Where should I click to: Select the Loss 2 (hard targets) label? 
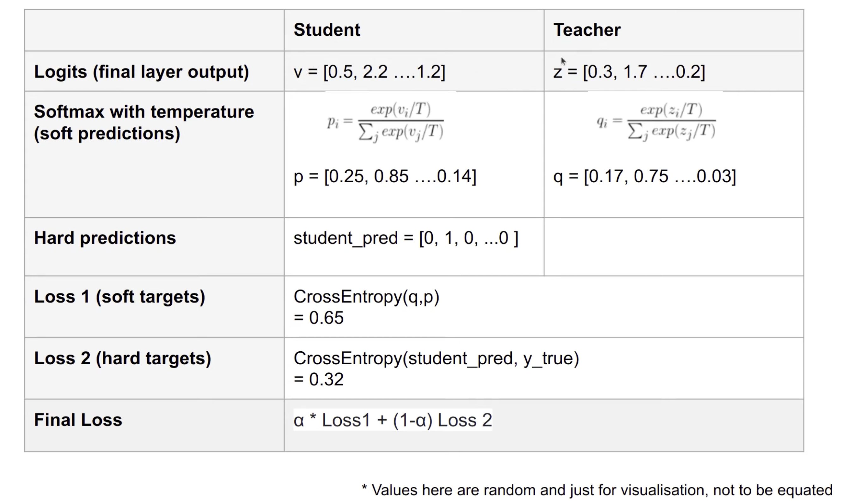[122, 358]
